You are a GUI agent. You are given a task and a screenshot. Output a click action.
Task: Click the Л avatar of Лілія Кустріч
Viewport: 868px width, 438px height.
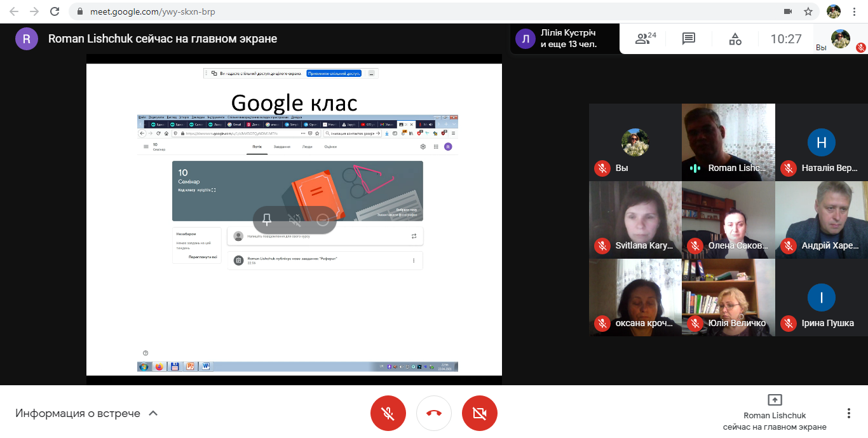click(x=526, y=39)
